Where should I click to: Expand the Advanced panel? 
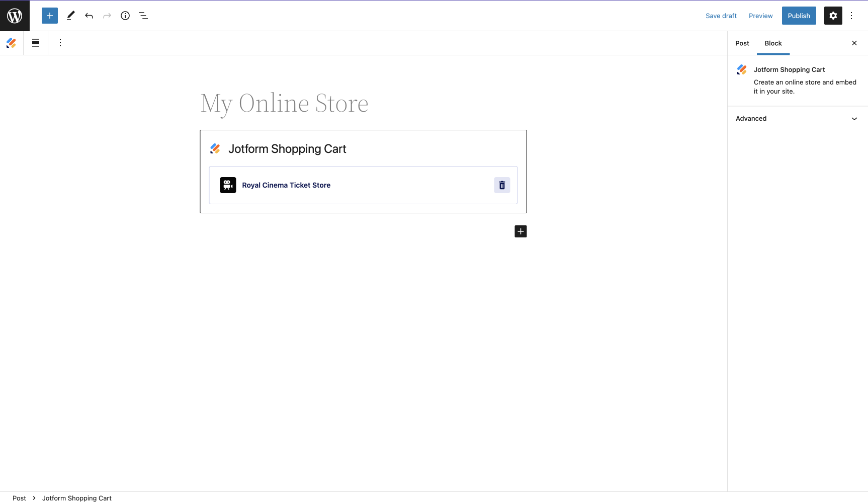798,119
